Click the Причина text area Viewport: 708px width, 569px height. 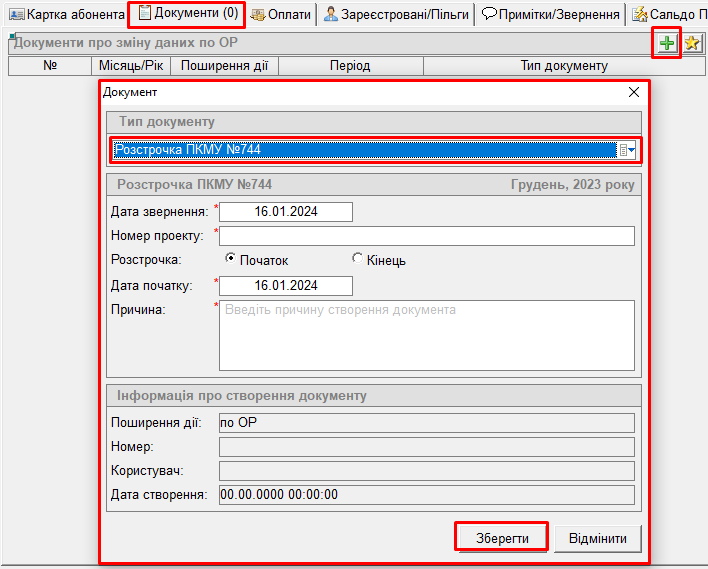[x=427, y=335]
